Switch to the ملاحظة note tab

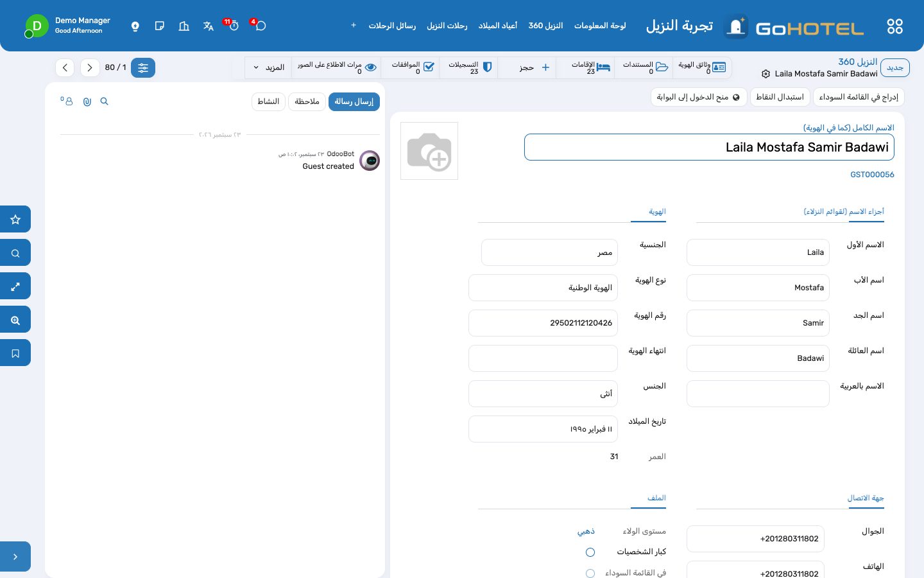[x=307, y=101]
